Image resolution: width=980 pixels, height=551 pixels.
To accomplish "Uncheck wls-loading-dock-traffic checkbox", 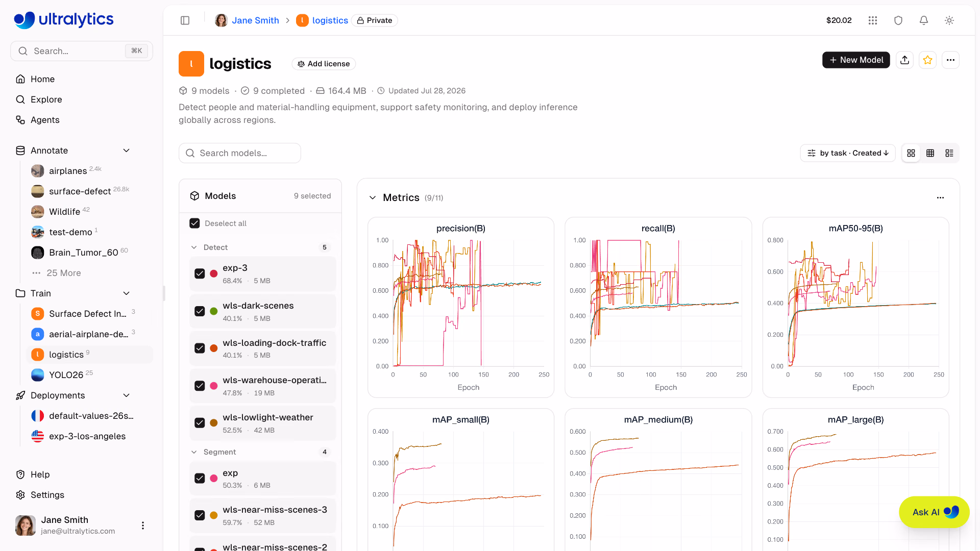I will tap(200, 348).
